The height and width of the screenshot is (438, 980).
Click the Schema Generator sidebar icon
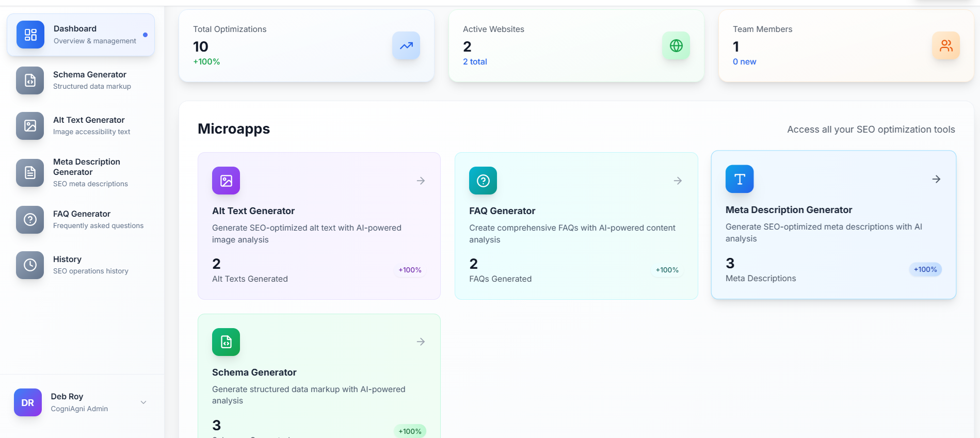(x=30, y=80)
